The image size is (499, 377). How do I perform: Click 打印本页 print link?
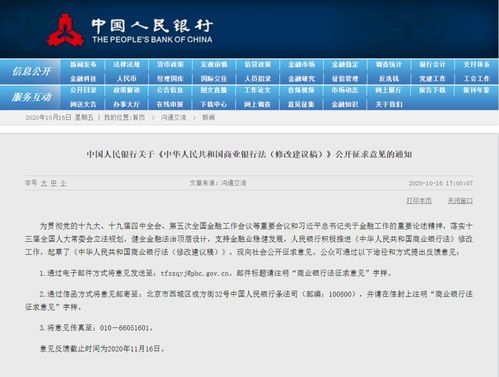(x=419, y=201)
